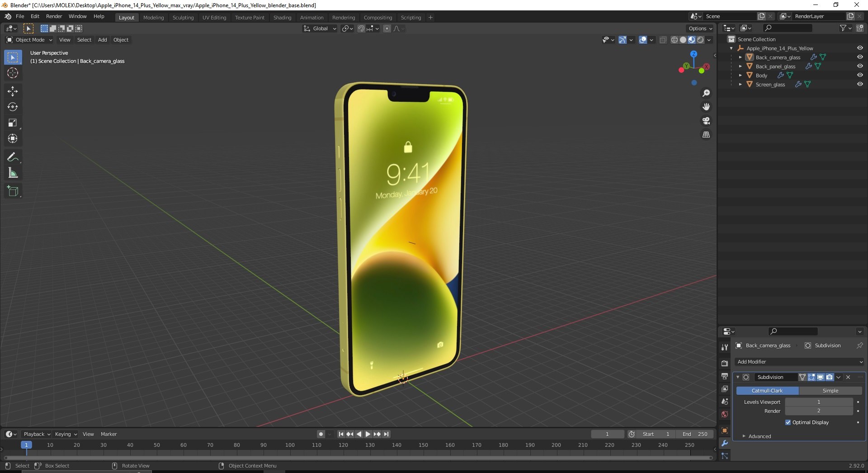Collapse Apple_iPhone_14_Plus_Yellow collection
The height and width of the screenshot is (473, 868).
731,48
